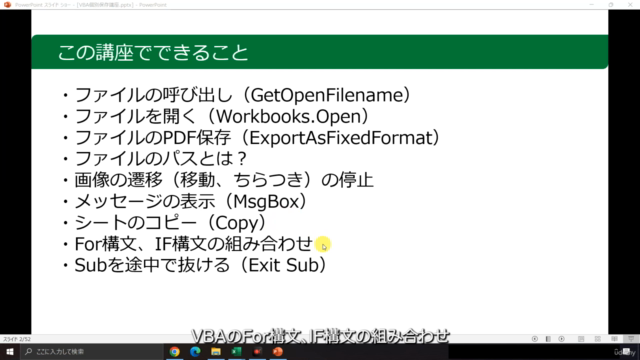640x360 pixels.
Task: Minimize the PowerPoint slide show window
Action: pos(592,4)
